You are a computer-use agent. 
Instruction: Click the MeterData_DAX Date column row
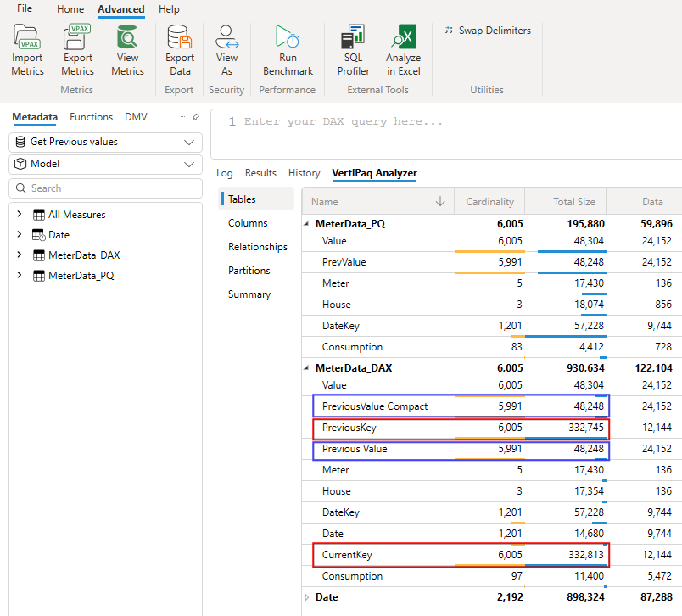point(491,534)
